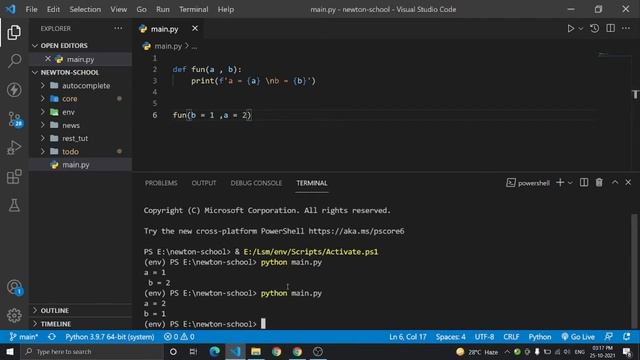
Task: Run Python file with play button
Action: (570, 29)
